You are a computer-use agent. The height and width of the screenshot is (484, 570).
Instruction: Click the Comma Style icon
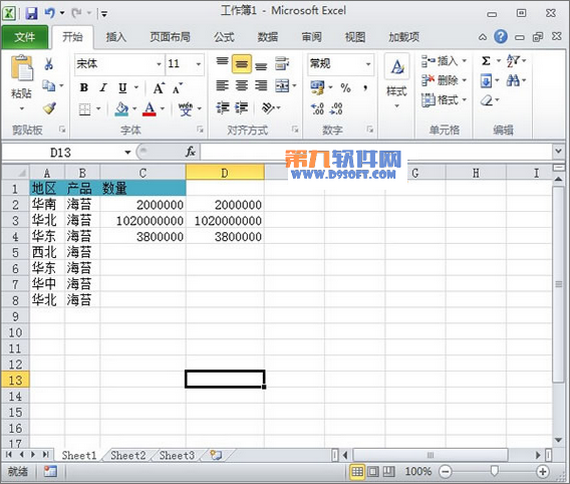pos(365,88)
